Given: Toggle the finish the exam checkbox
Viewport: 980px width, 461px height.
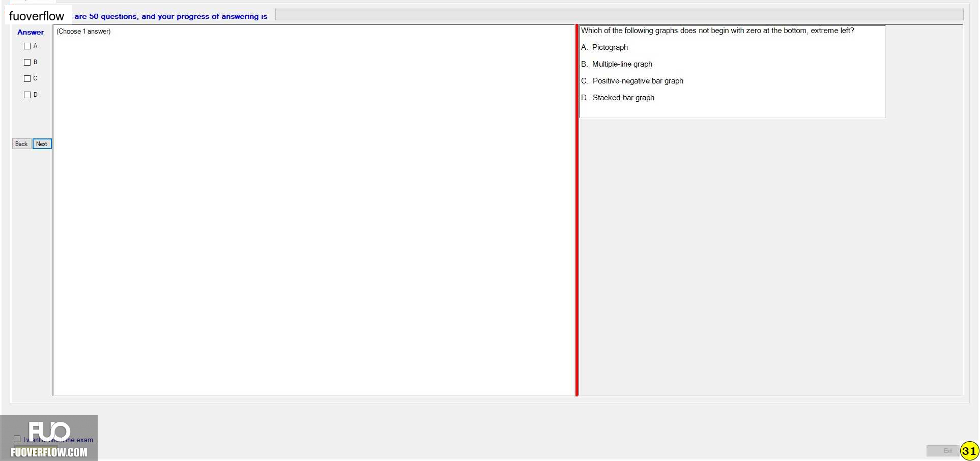Looking at the screenshot, I should pyautogui.click(x=17, y=439).
